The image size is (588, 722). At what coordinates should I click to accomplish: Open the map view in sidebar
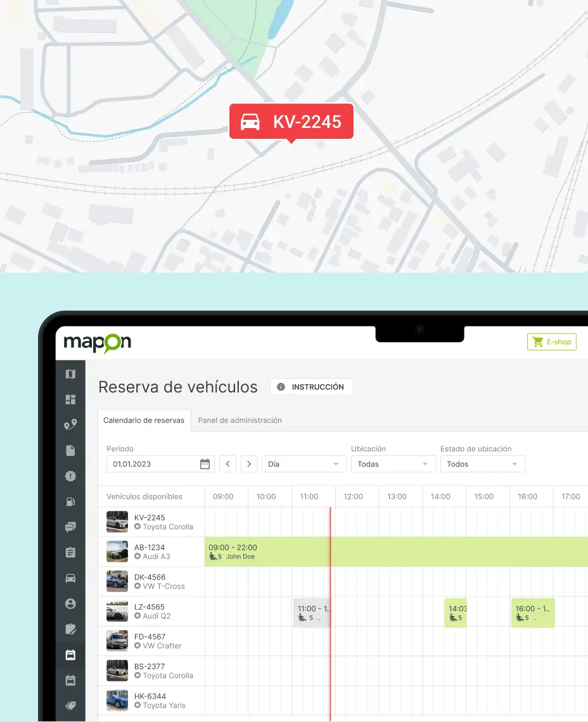coord(70,374)
